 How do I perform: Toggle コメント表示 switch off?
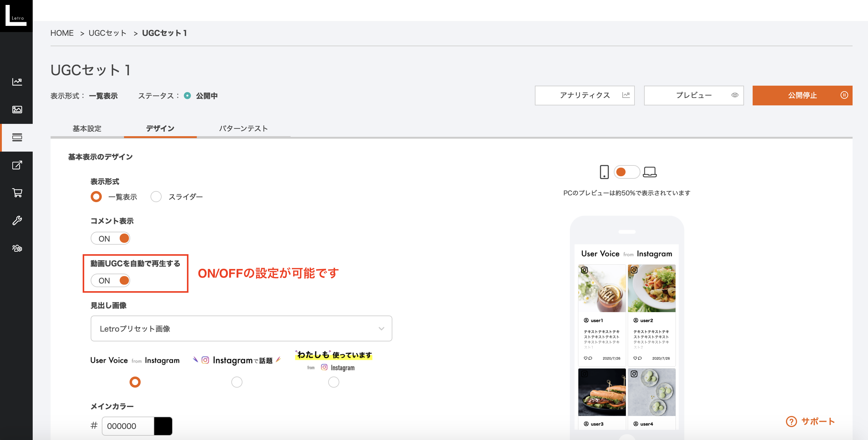(110, 238)
